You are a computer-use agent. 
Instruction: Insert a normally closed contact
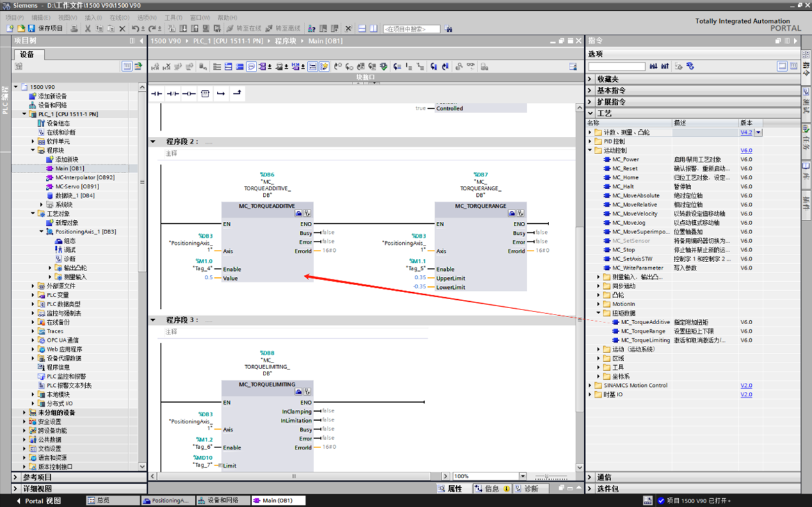tap(173, 94)
